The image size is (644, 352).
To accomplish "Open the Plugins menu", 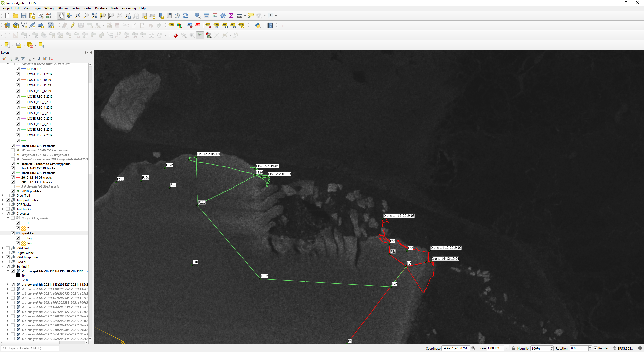I will pyautogui.click(x=63, y=8).
